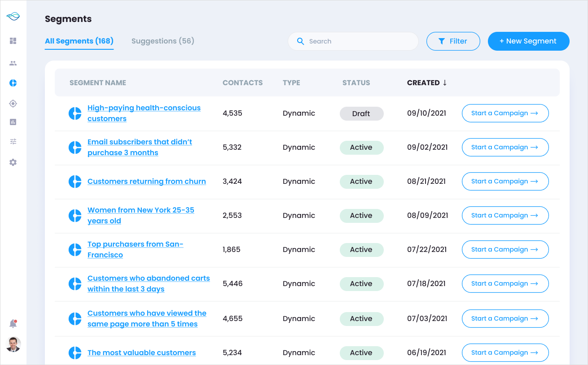
Task: Click the Draft status badge
Action: pos(361,114)
